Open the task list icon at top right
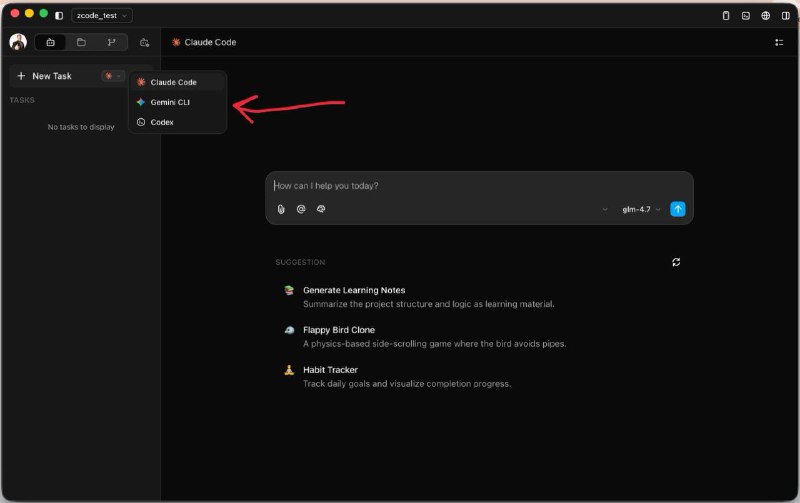This screenshot has height=503, width=800. pyautogui.click(x=779, y=42)
